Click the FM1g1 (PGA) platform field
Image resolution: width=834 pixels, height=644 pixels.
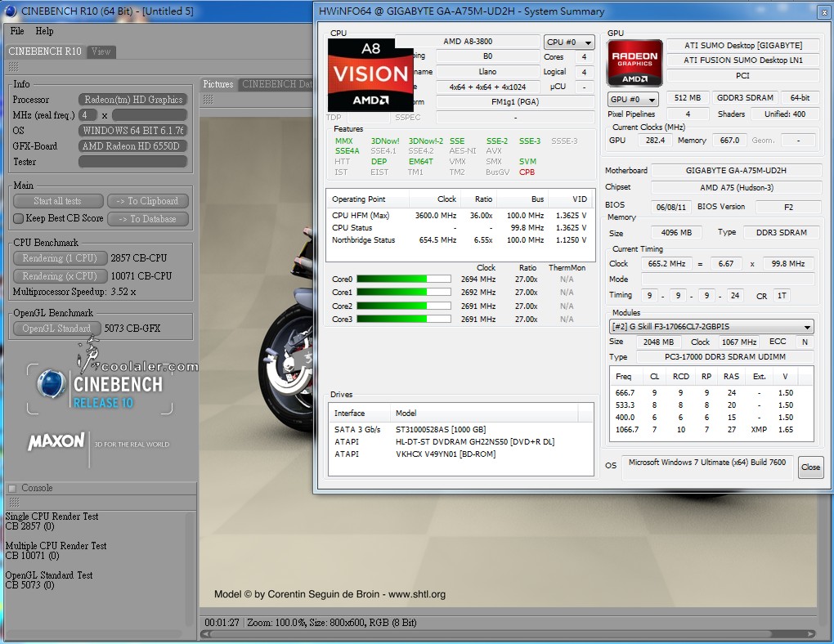point(515,101)
